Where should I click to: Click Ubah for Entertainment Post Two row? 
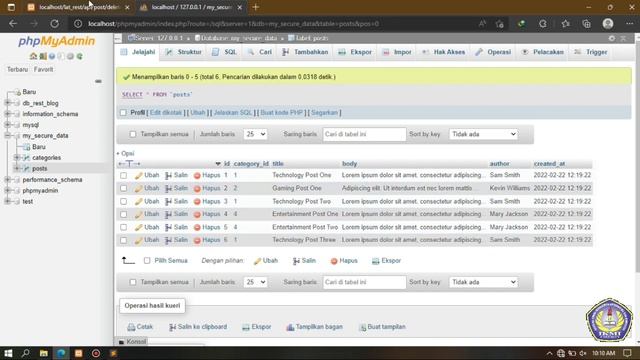point(147,227)
